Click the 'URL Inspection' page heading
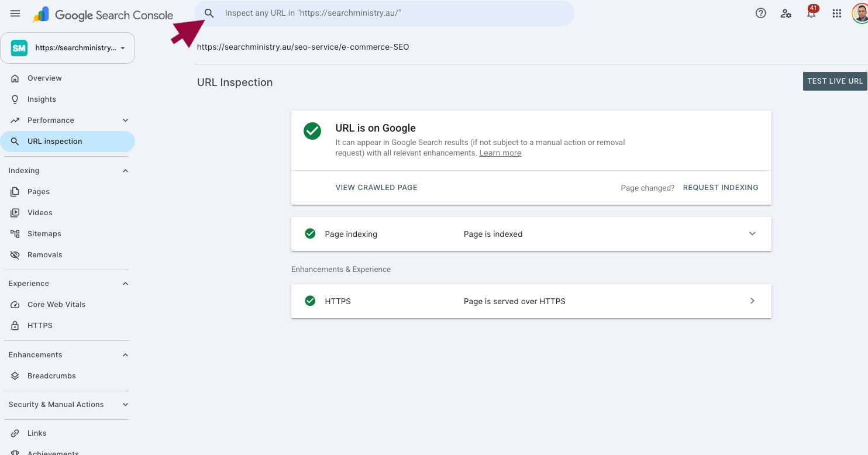 click(235, 82)
